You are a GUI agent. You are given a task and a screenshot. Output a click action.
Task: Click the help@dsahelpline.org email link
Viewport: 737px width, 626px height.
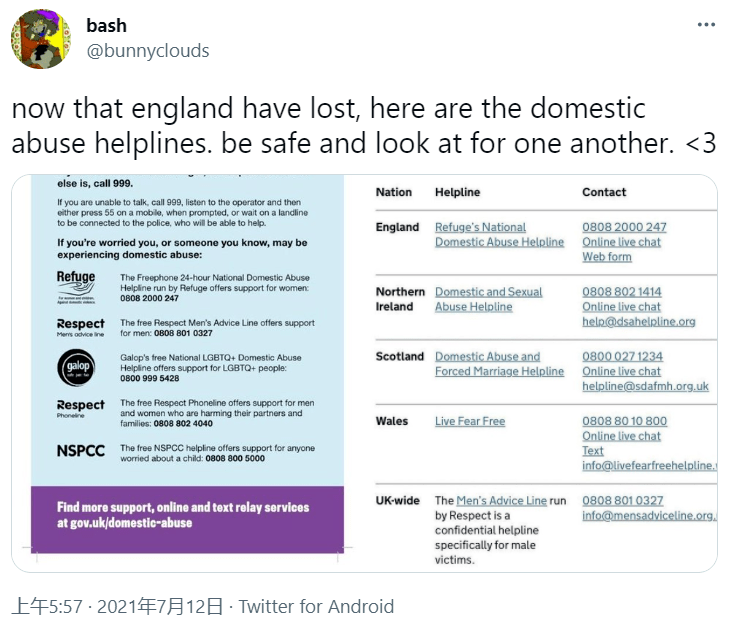click(x=638, y=321)
